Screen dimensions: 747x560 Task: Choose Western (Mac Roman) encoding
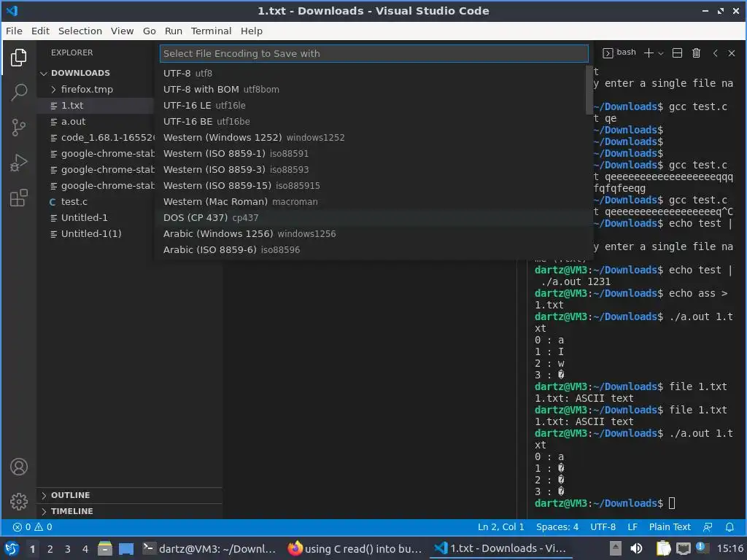click(373, 202)
